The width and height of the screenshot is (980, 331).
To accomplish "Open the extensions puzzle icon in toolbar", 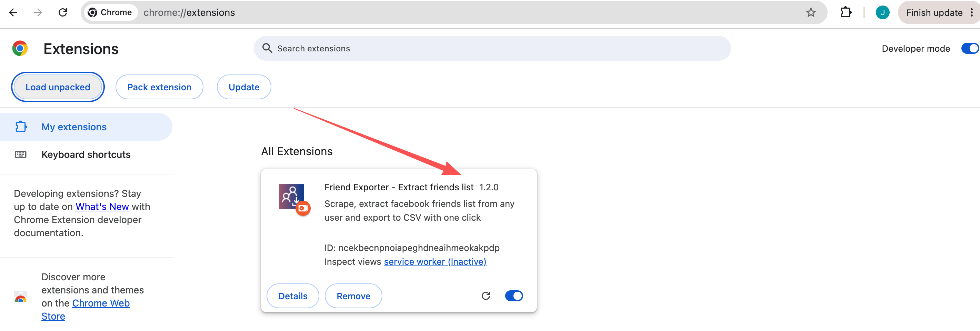I will (x=846, y=12).
